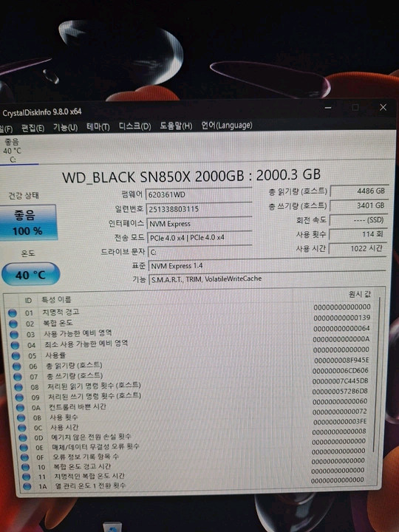399x532 pixels.
Task: Open the 편집(E) menu
Action: [33, 129]
